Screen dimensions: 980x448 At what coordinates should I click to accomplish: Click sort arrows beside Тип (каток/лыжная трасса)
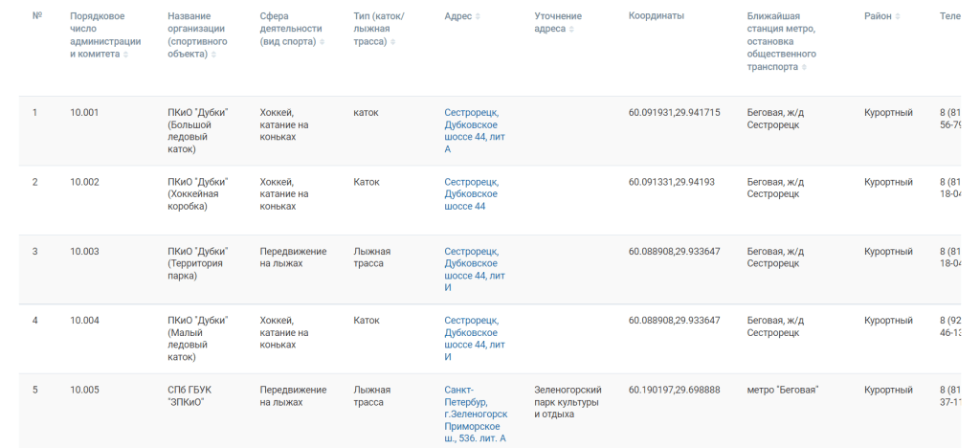coord(393,42)
